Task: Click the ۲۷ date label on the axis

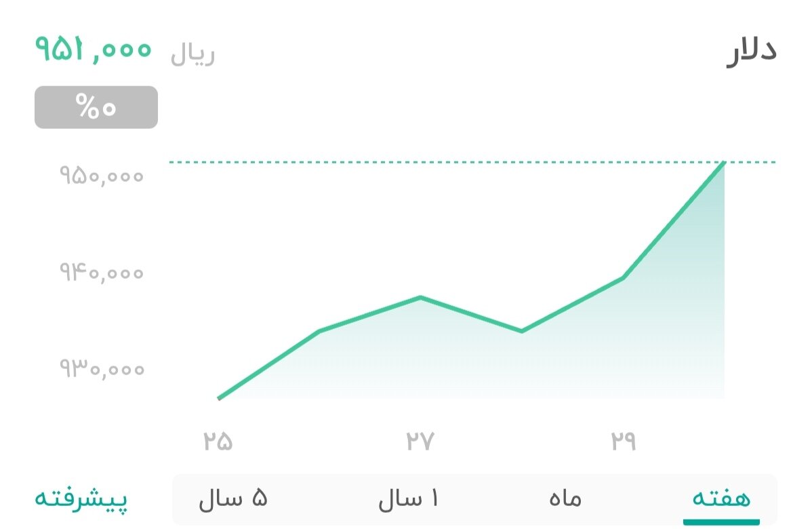Action: [x=422, y=439]
